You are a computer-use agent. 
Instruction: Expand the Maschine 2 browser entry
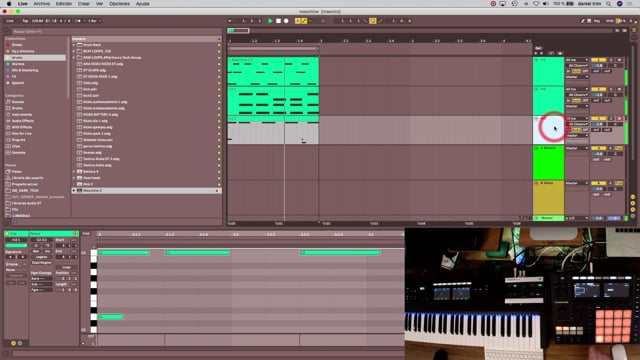74,191
